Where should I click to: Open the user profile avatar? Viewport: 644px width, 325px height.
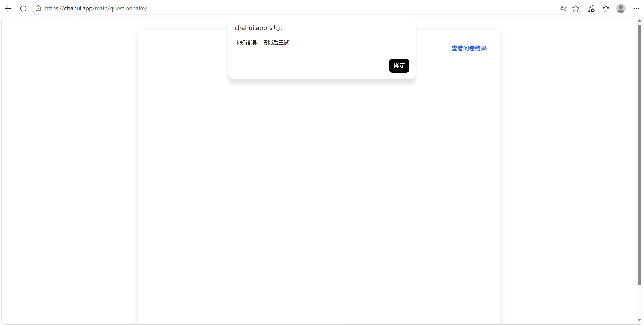(x=621, y=8)
